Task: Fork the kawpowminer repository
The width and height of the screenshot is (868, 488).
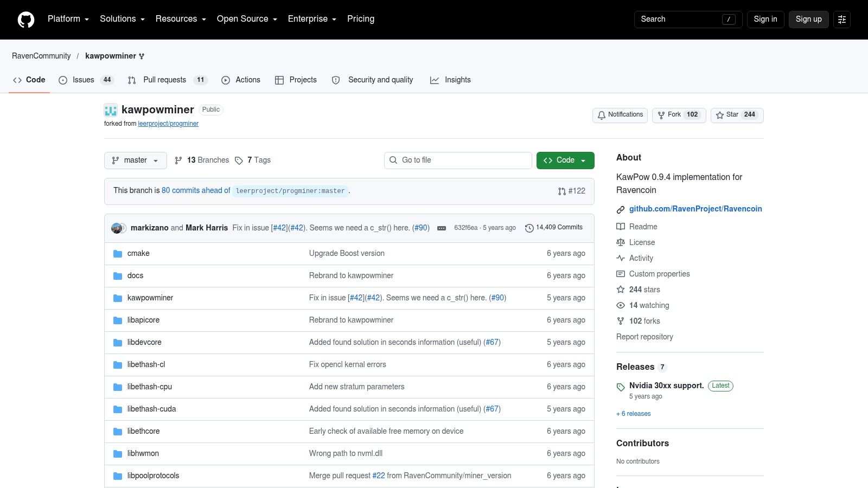Action: coord(679,115)
